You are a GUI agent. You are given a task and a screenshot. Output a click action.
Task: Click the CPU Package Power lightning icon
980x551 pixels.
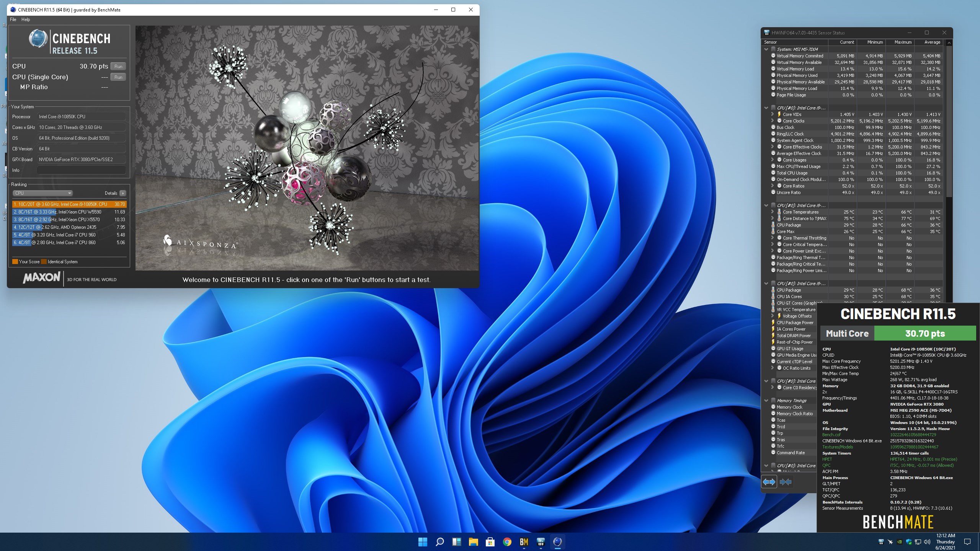point(773,323)
